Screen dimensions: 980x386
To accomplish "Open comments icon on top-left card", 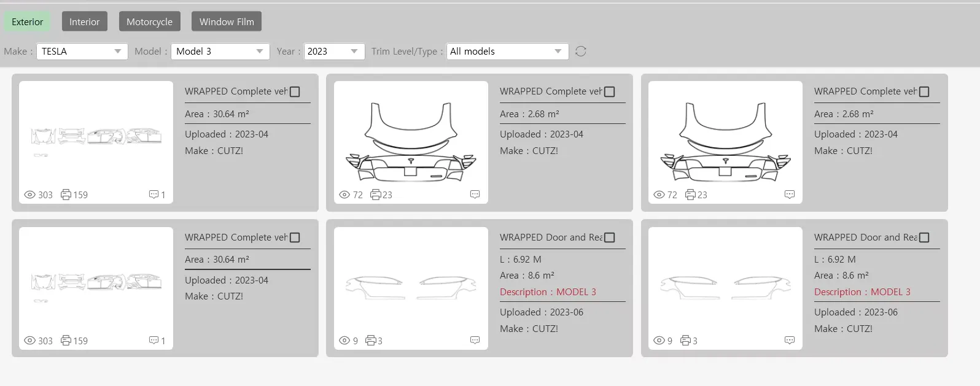I will tap(154, 195).
